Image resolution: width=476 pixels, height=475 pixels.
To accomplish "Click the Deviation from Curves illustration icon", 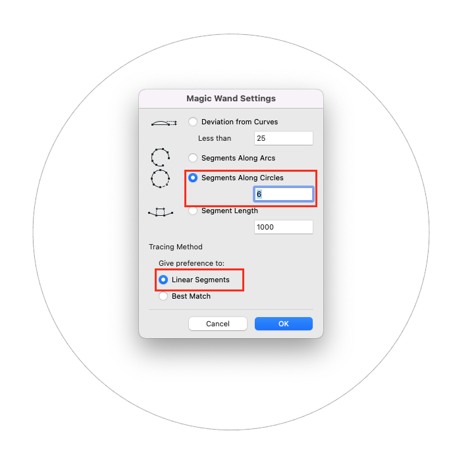I will [x=164, y=123].
